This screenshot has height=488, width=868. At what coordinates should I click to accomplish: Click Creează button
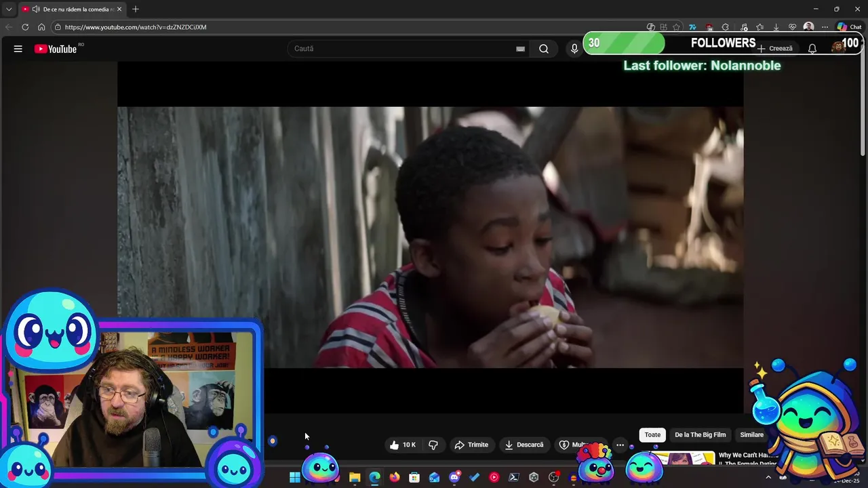[x=775, y=49]
